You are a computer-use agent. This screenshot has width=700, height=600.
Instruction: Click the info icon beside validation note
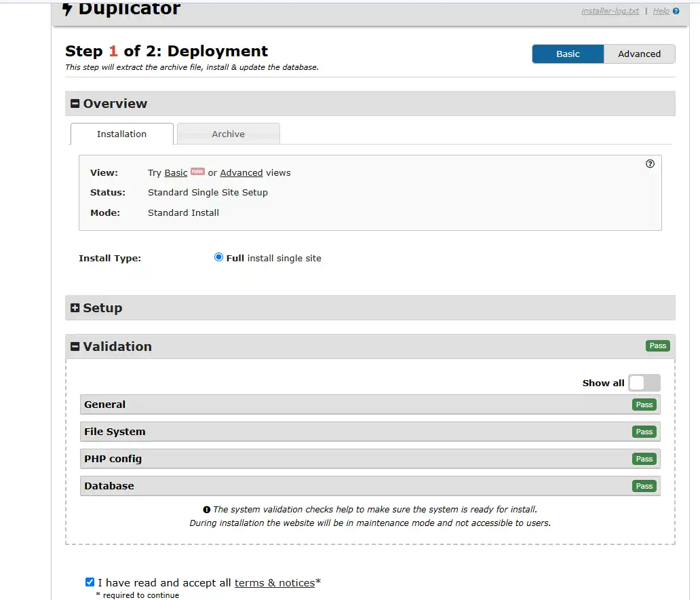click(207, 509)
